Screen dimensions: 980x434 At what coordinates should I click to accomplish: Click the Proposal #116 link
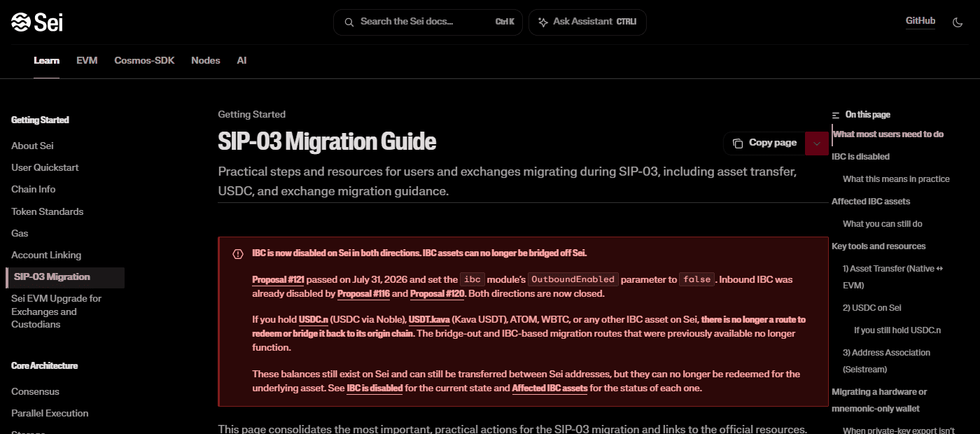363,294
